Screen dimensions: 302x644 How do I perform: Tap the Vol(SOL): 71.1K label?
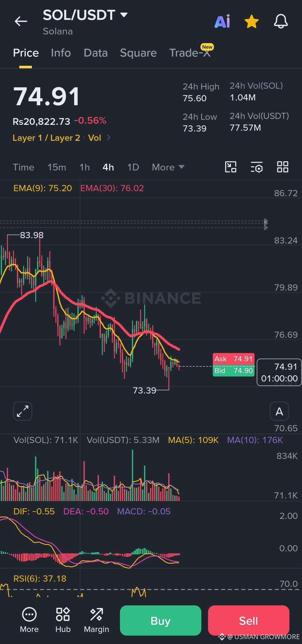(46, 440)
